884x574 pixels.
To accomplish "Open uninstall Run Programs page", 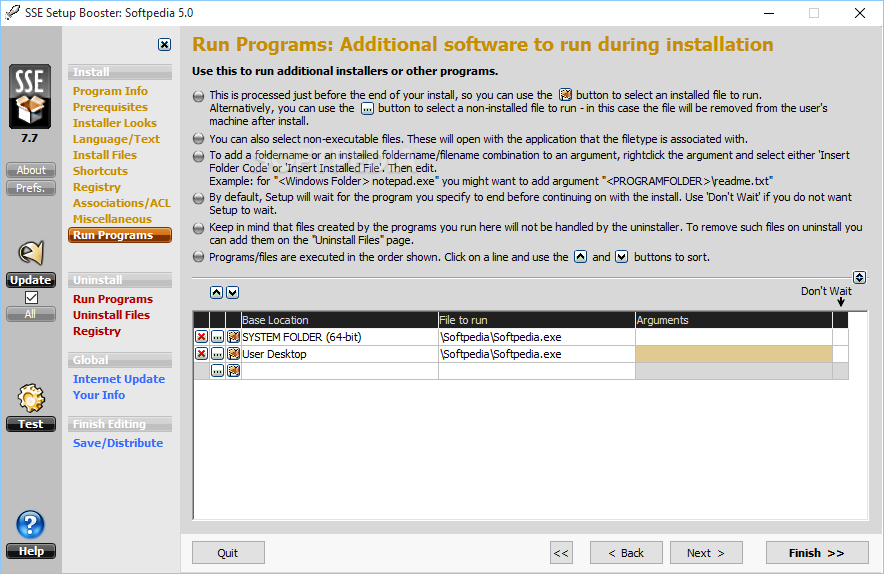I will (113, 299).
